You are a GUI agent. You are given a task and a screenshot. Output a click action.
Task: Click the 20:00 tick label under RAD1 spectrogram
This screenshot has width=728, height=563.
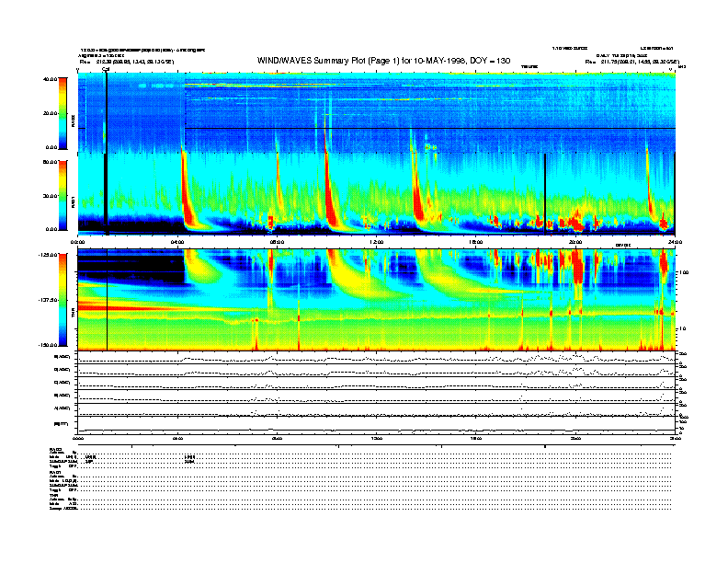point(575,242)
